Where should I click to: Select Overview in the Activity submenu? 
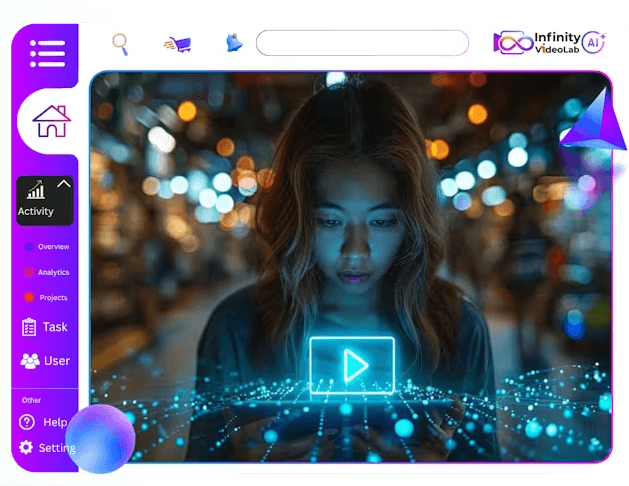[x=53, y=247]
